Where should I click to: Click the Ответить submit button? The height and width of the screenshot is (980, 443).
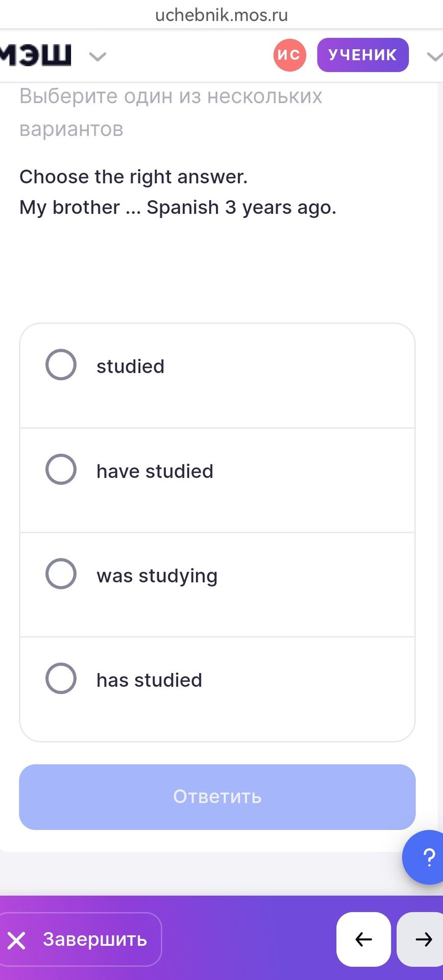[217, 797]
